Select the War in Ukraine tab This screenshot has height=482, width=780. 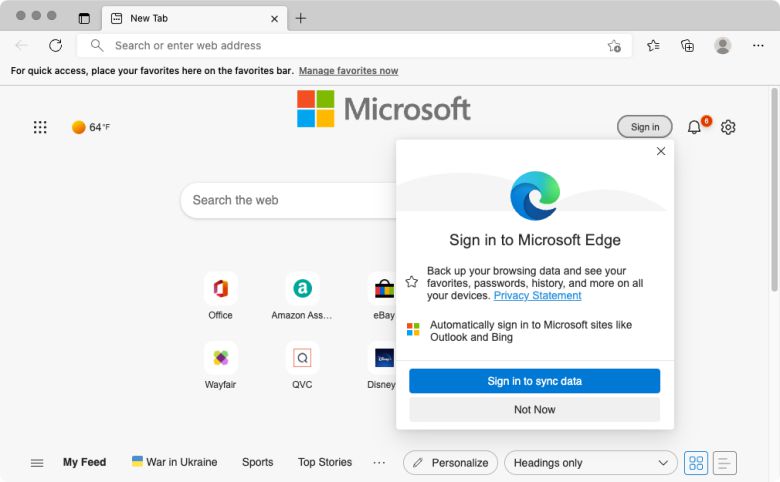(174, 463)
